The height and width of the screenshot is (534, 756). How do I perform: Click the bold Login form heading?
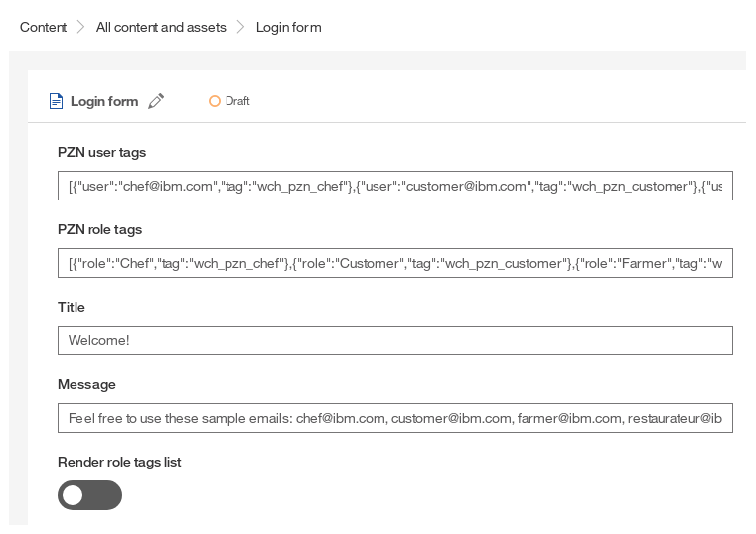[104, 101]
